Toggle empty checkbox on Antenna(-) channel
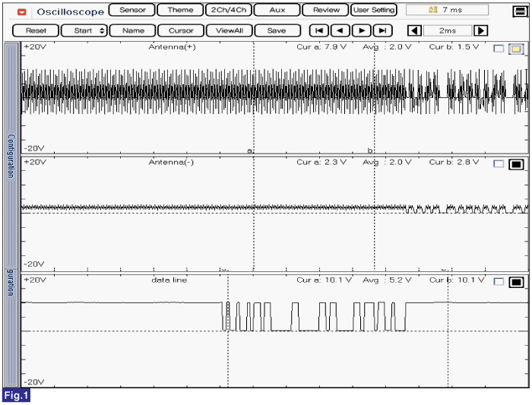 [x=499, y=164]
